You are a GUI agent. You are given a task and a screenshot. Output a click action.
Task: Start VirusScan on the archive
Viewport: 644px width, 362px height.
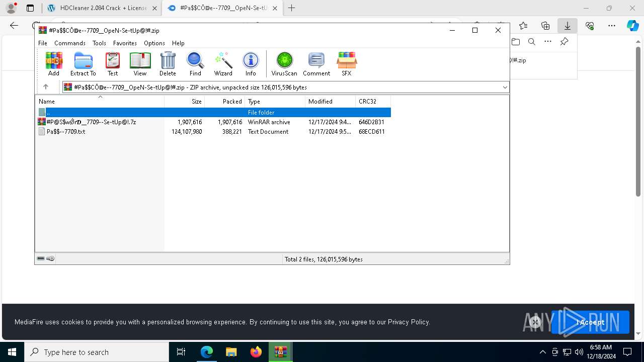coord(284,64)
